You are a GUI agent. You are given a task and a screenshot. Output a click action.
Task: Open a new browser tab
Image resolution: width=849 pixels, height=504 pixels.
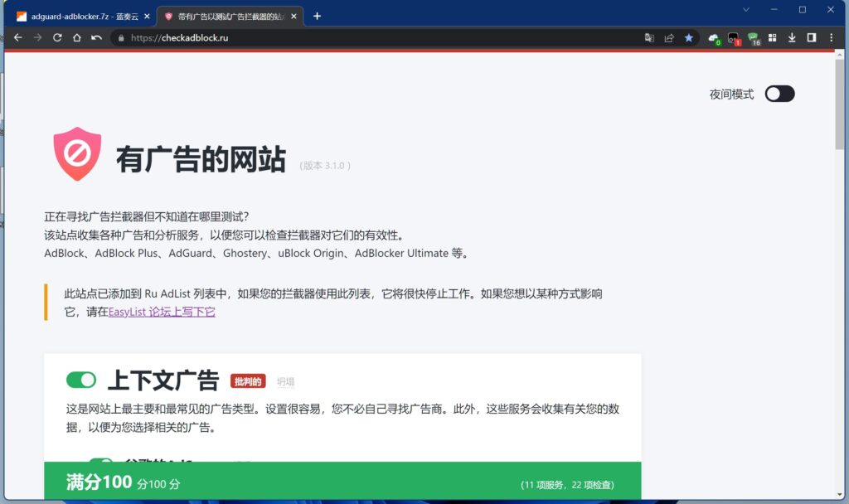(x=318, y=17)
